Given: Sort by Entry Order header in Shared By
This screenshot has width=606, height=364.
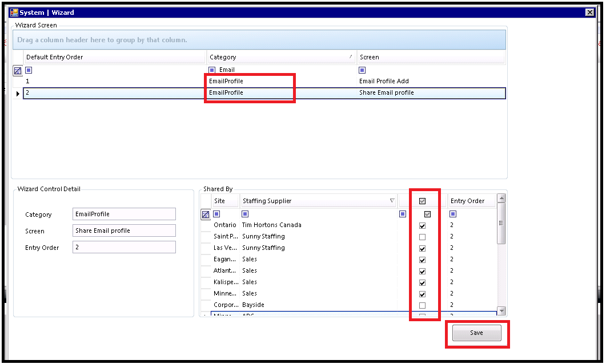Looking at the screenshot, I should click(x=472, y=201).
